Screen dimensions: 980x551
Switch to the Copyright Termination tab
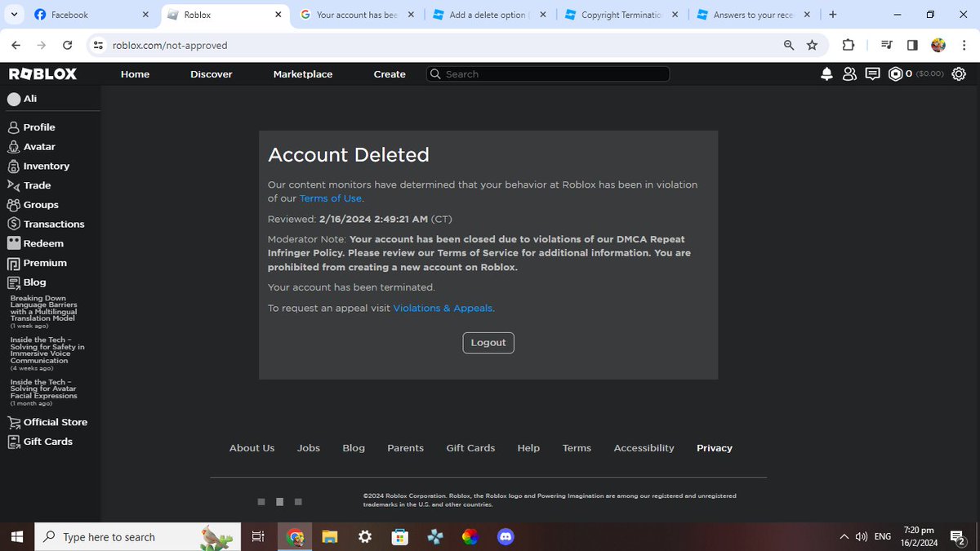click(x=621, y=15)
